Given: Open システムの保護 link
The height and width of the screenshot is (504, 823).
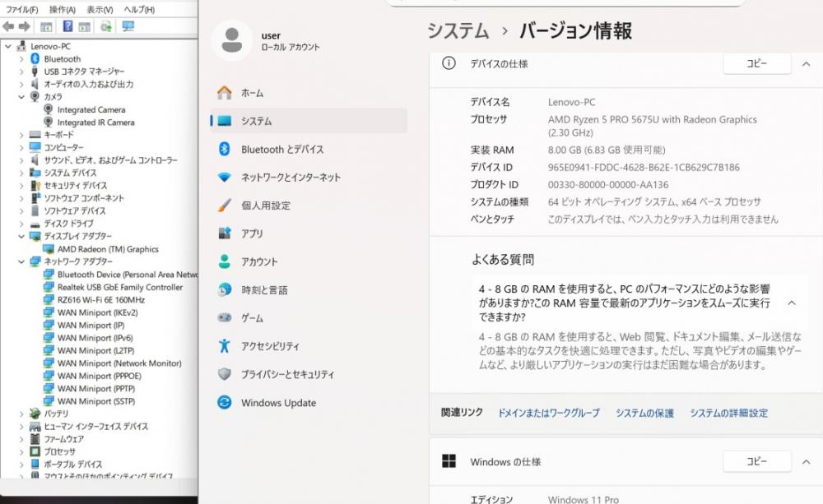Looking at the screenshot, I should tap(644, 414).
